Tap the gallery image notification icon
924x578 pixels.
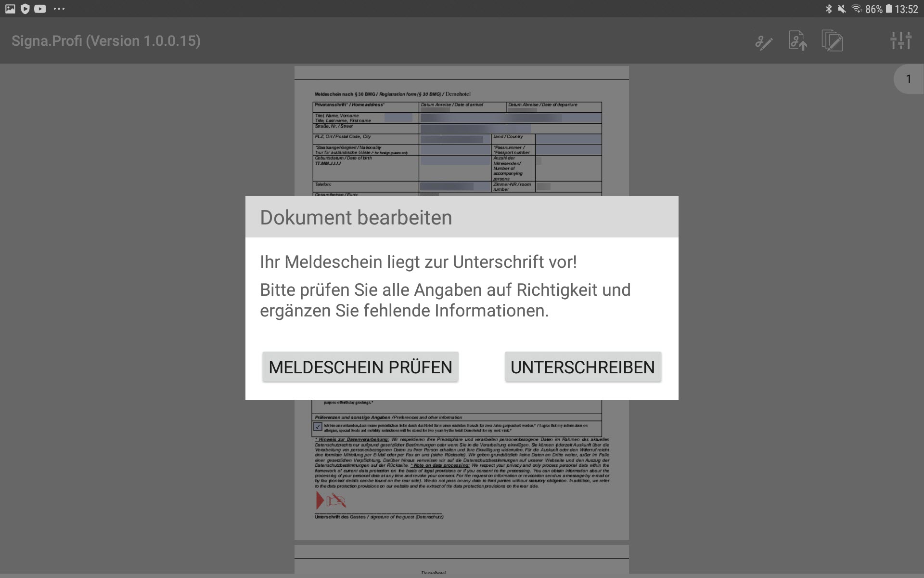click(10, 9)
